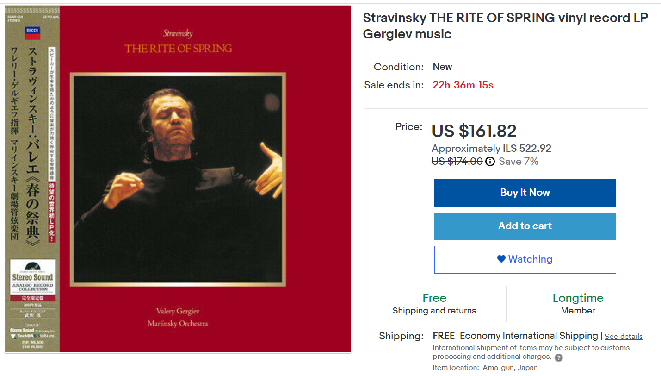Click the conductor portrait on the album cover

point(178,180)
